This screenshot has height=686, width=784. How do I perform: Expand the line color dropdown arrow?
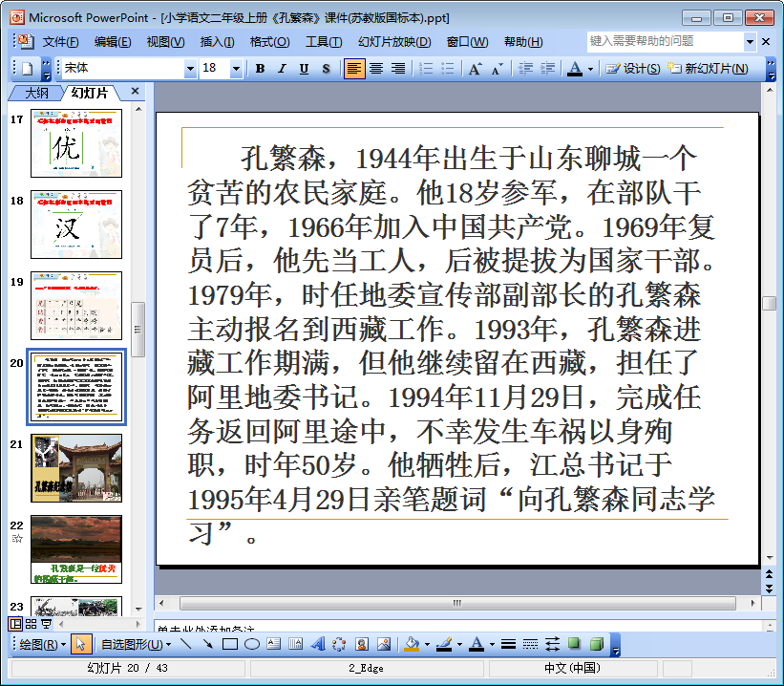tap(459, 645)
